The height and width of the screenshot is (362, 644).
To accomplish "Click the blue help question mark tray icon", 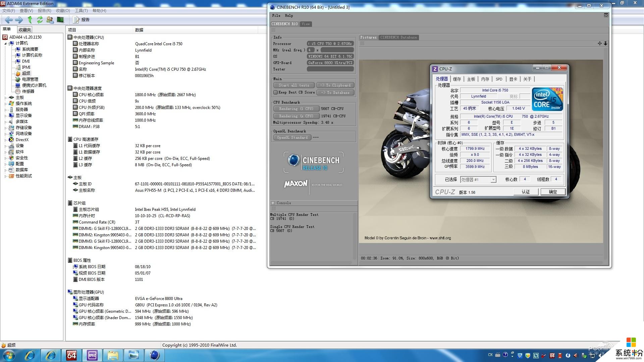I will point(505,355).
